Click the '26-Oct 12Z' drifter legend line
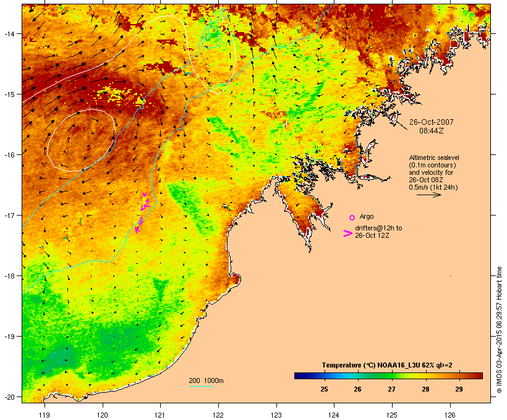 tap(372, 235)
